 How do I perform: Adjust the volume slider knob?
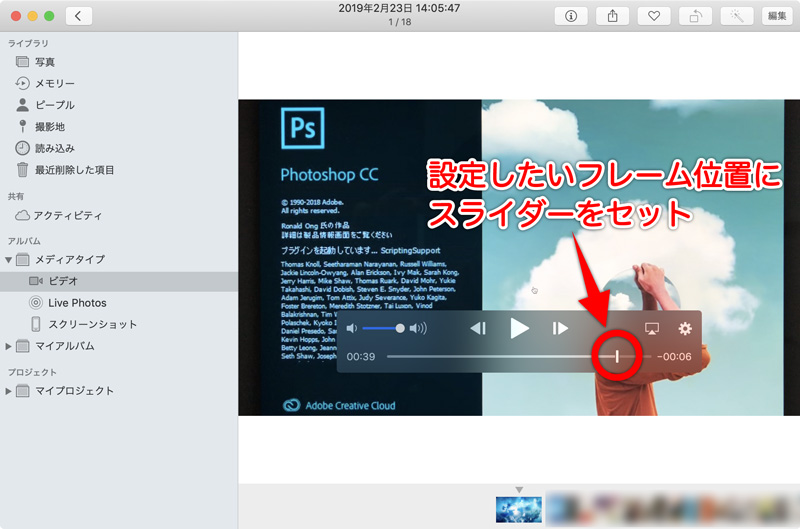point(400,329)
